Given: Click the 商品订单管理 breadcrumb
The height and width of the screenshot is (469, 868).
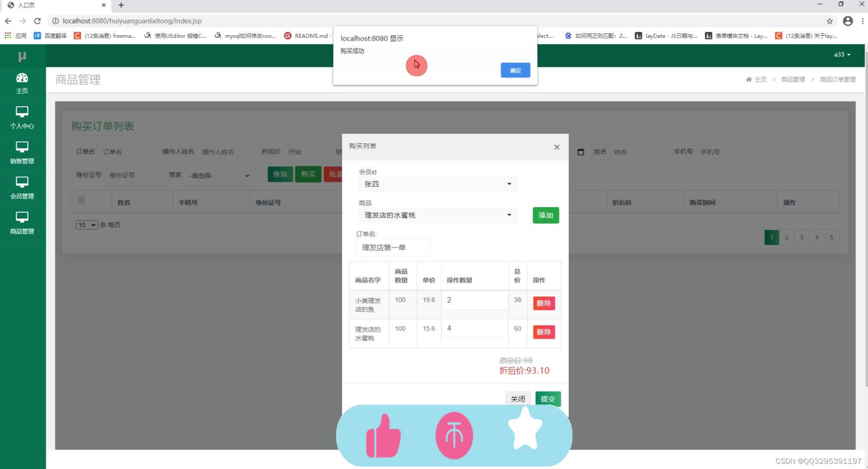Looking at the screenshot, I should point(838,79).
